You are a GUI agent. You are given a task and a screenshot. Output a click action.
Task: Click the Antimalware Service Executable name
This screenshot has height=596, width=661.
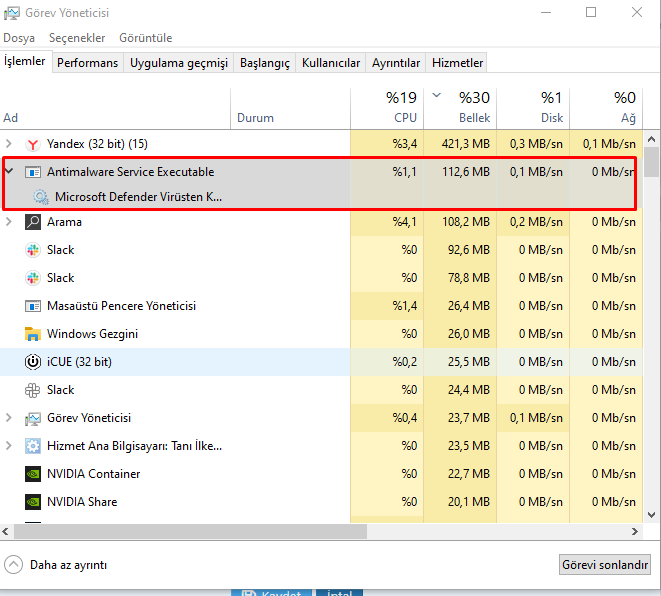coord(130,172)
